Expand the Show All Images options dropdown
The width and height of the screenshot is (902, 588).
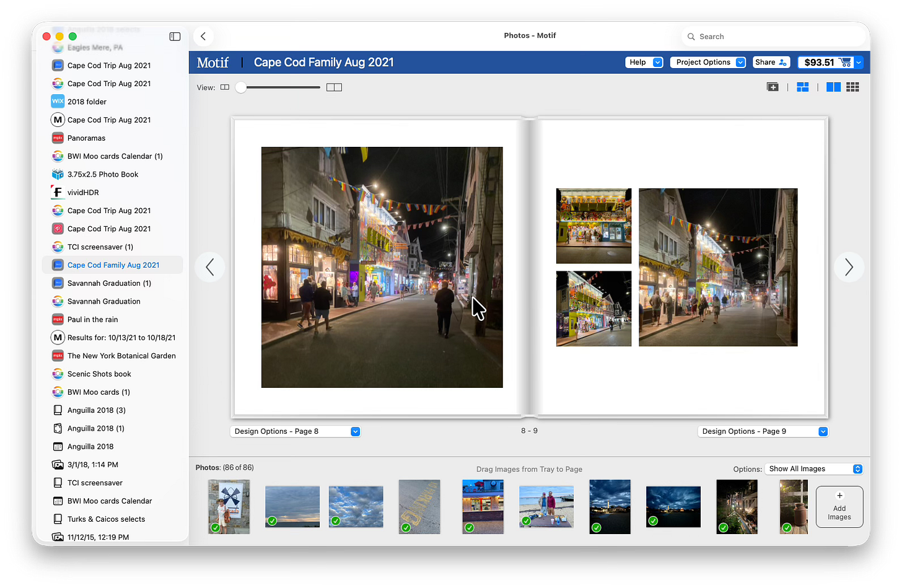tap(813, 469)
